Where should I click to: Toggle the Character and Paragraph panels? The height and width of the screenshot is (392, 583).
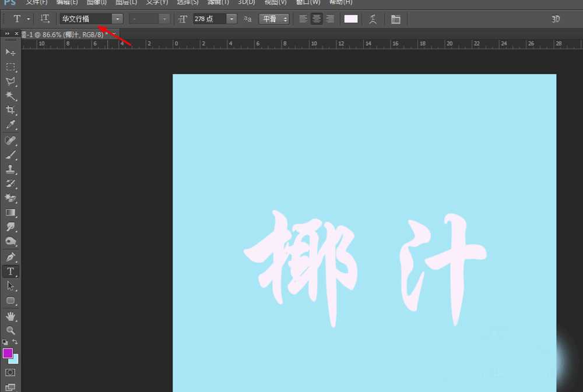(395, 19)
